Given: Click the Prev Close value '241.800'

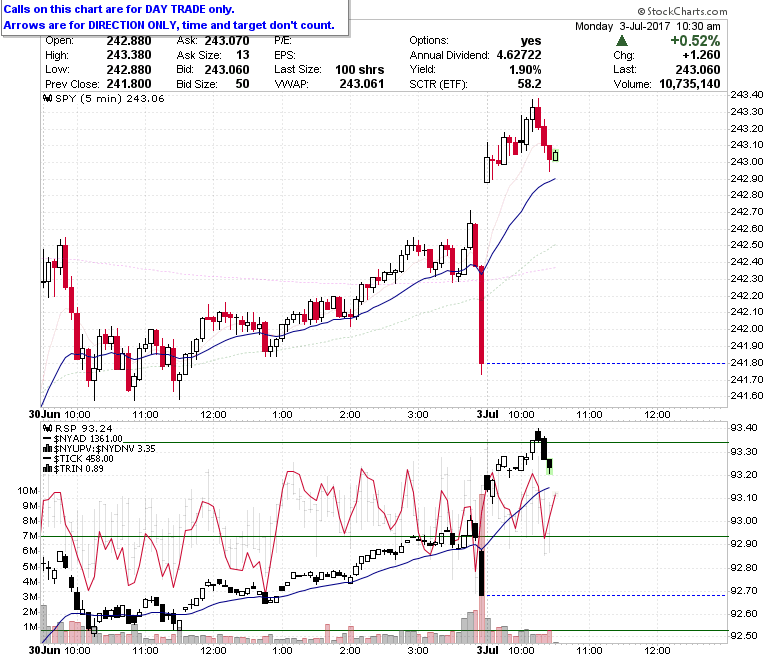Looking at the screenshot, I should 129,84.
